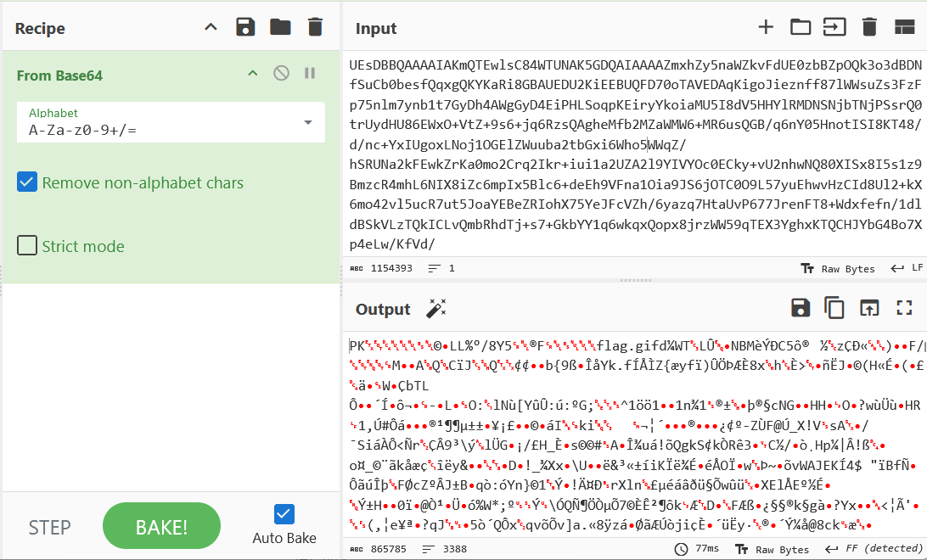
Task: Open folder as input
Action: click(801, 27)
